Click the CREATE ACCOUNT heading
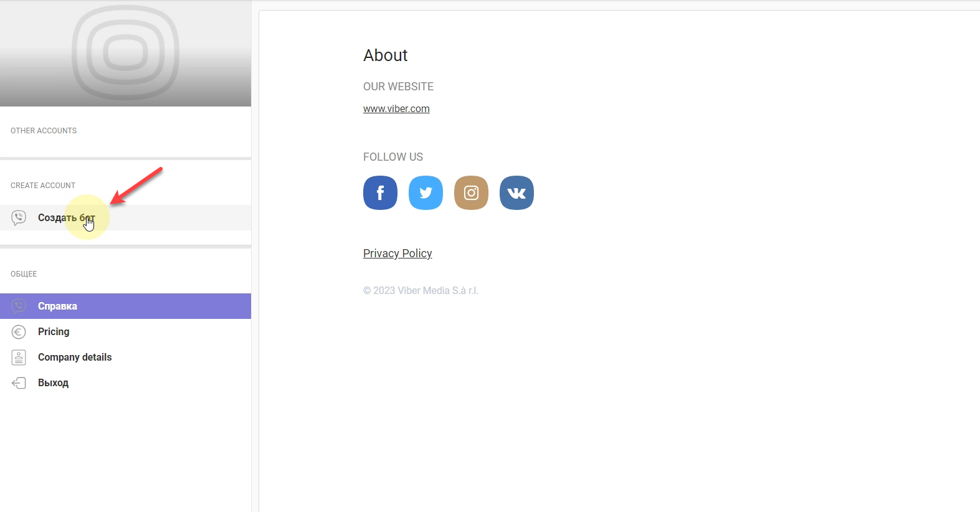 click(x=43, y=186)
